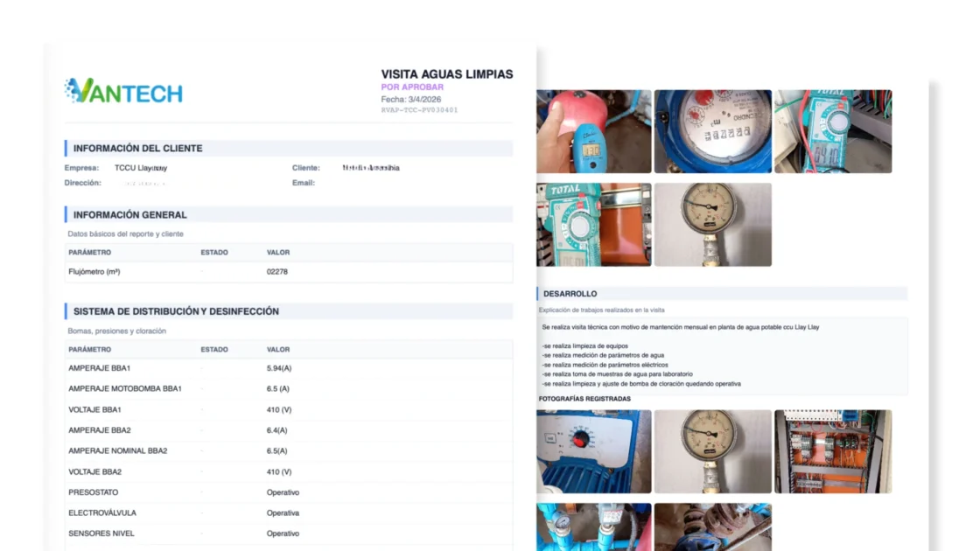The height and width of the screenshot is (551, 980).
Task: Click the POR APROBAR status label
Action: (412, 87)
